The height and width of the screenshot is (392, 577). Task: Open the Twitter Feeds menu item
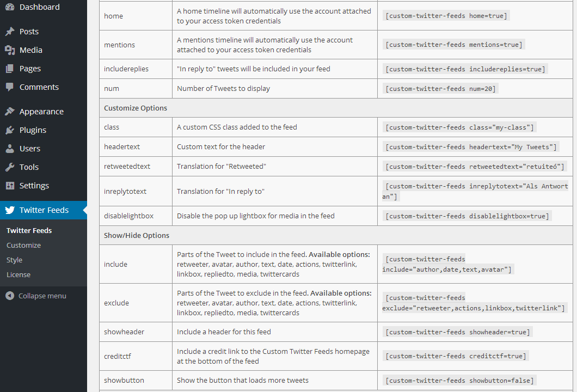44,210
